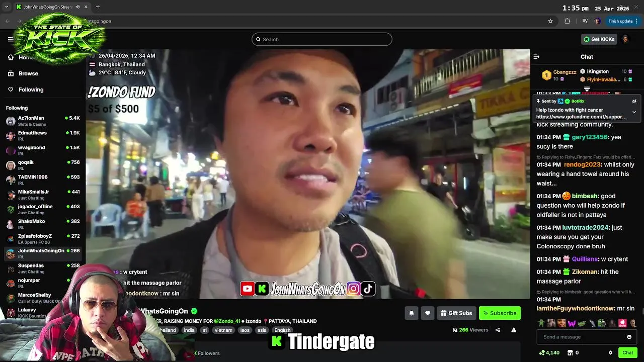The image size is (644, 362).
Task: Open MikeSmallsJr channel from sidebar
Action: pos(43,195)
